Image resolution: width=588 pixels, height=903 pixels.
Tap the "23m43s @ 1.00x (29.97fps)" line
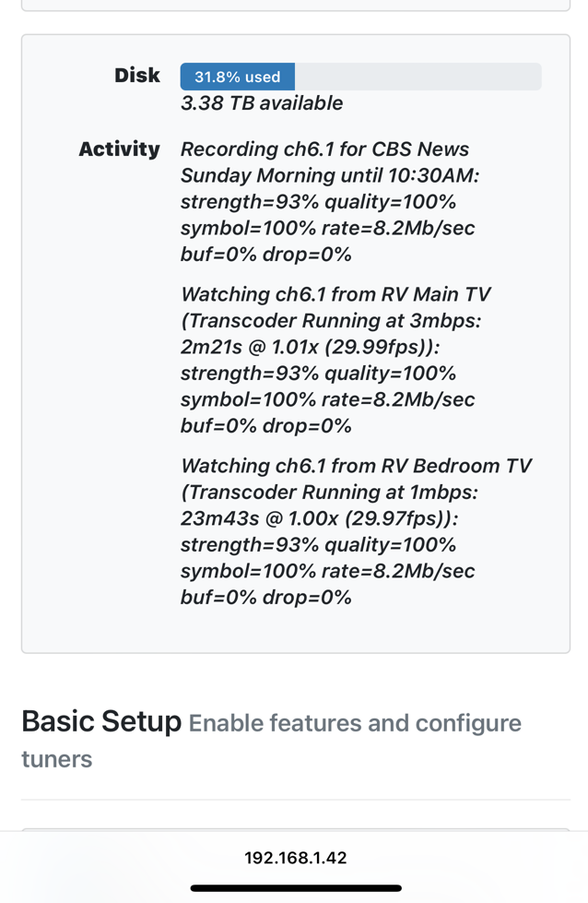(x=319, y=518)
